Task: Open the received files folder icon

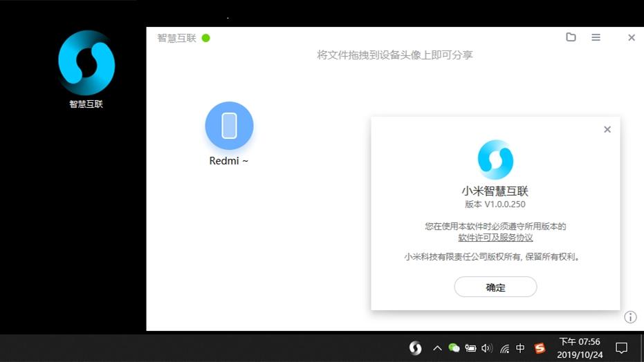Action: [x=571, y=37]
